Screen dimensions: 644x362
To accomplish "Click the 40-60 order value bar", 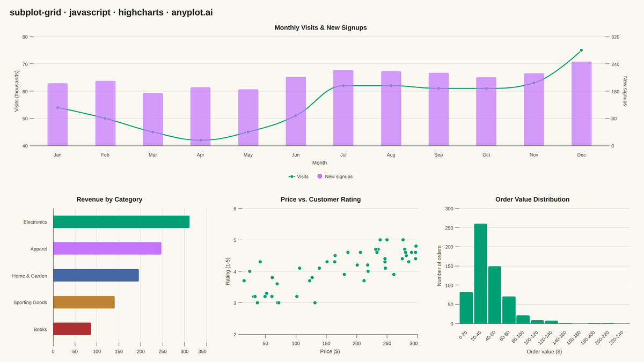I will [x=495, y=295].
